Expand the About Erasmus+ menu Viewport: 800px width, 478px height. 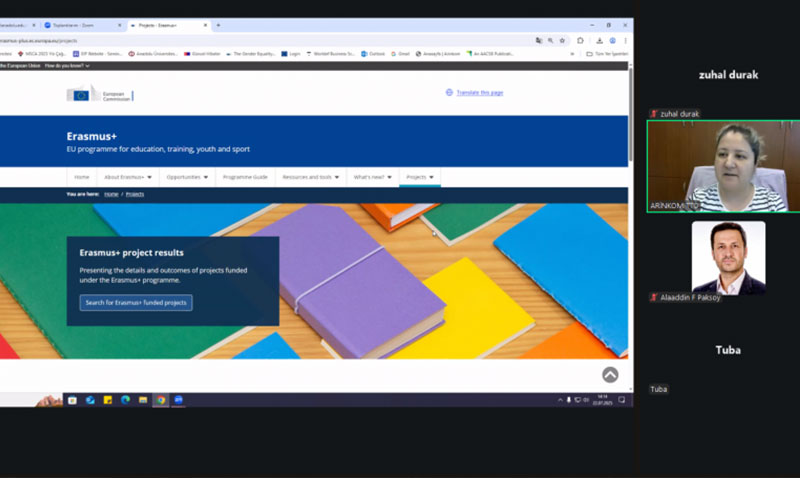[x=128, y=177]
